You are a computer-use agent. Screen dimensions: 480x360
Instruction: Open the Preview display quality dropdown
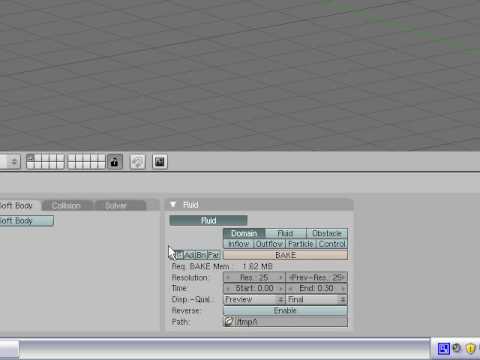254,299
